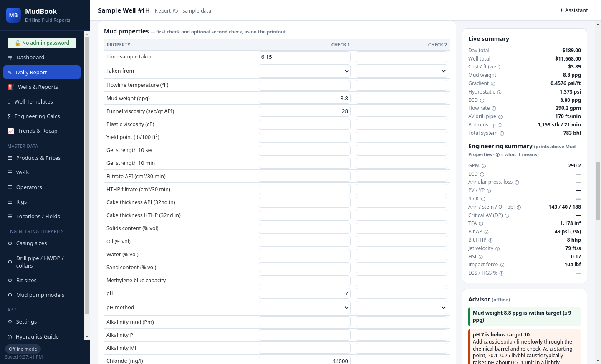Open the Settings page
The height and width of the screenshot is (364, 601).
(42, 321)
